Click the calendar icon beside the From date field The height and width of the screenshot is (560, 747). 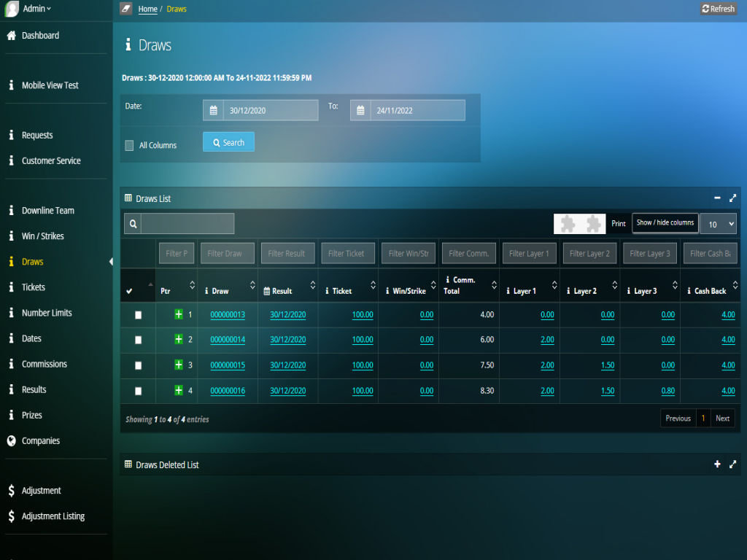[x=213, y=111]
